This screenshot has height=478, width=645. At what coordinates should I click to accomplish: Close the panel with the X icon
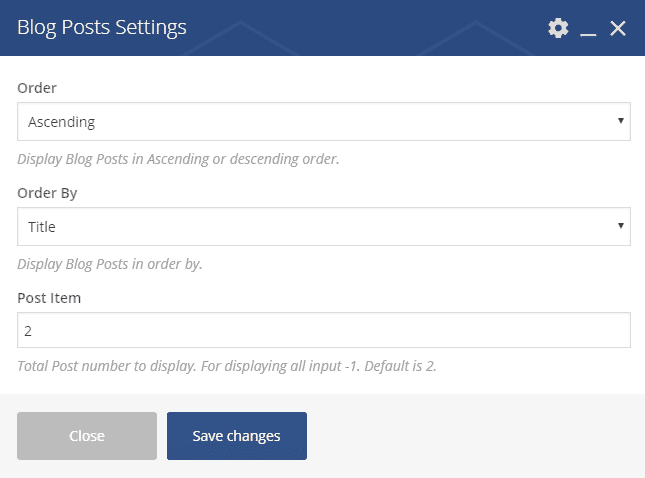point(618,28)
